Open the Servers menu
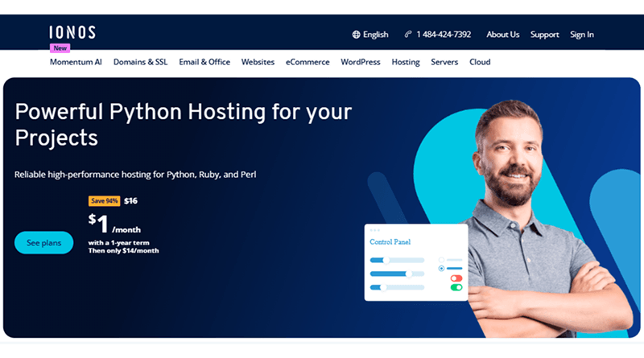Viewport: 644px width, 358px height. coord(444,62)
